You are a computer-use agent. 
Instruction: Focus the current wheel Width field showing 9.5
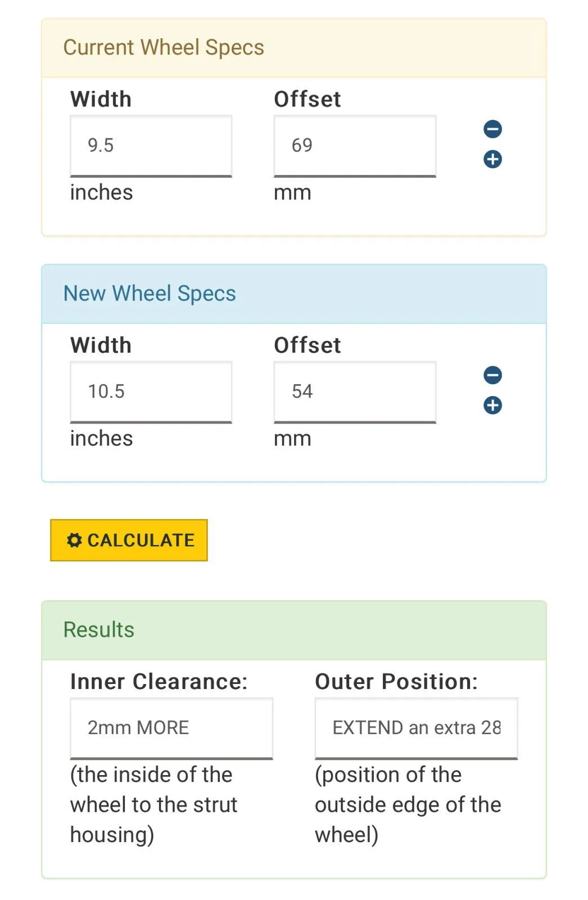[151, 146]
